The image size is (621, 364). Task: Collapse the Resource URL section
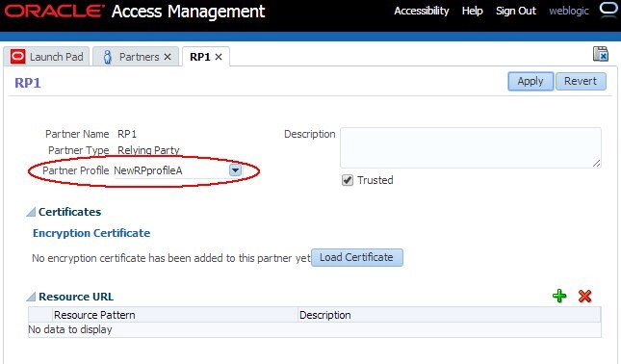tap(31, 297)
